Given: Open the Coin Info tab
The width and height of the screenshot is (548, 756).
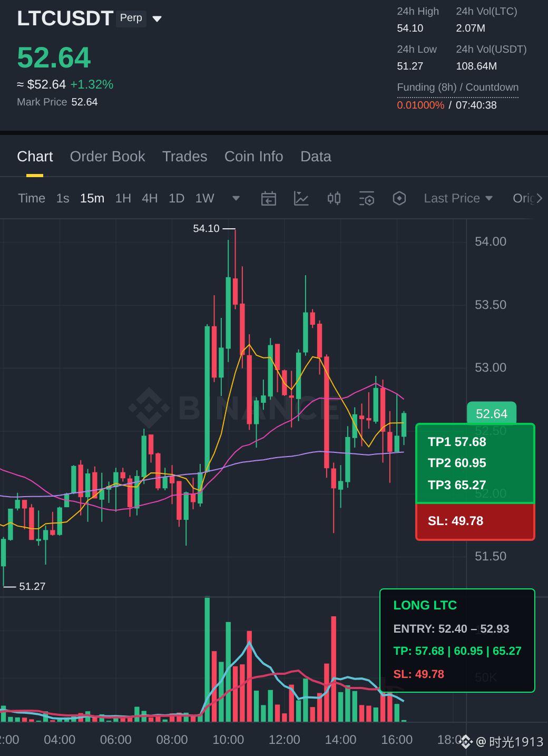Looking at the screenshot, I should coord(253,157).
